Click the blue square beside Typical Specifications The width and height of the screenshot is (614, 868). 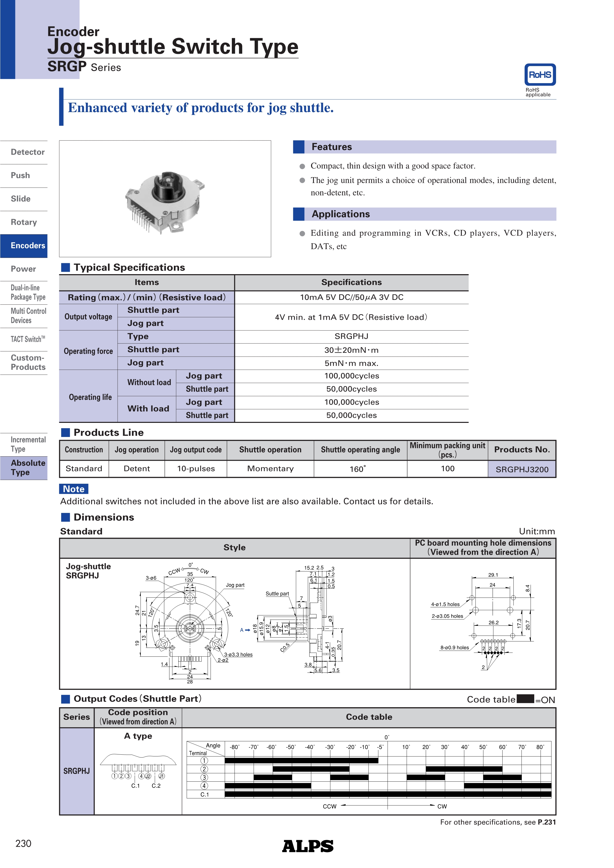coord(65,267)
